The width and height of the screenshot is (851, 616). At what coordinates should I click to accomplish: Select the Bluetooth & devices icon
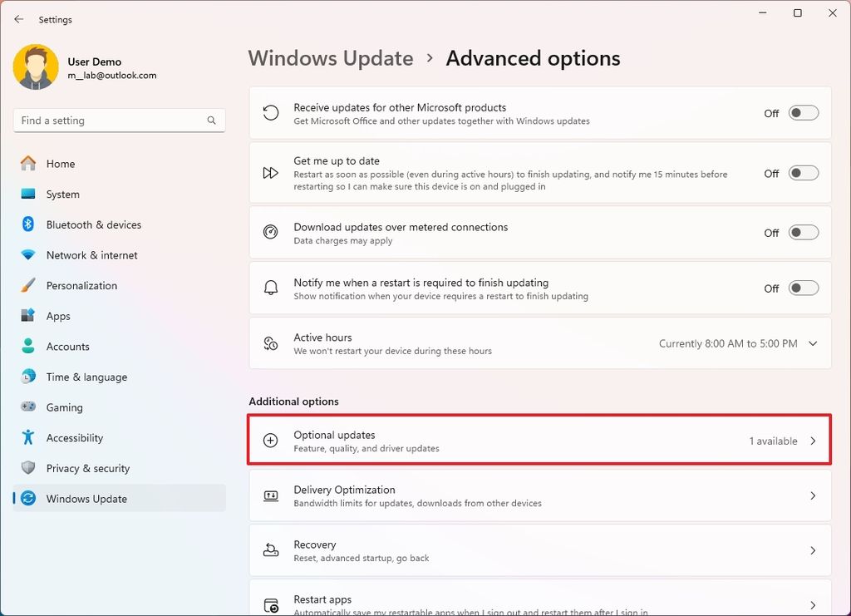[30, 224]
